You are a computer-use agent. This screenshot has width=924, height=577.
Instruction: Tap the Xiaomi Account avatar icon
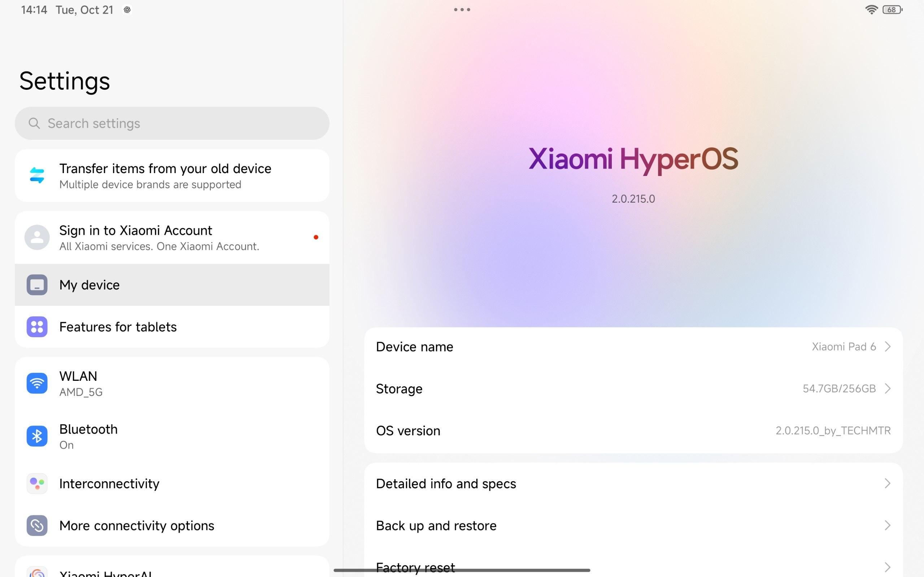[37, 237]
